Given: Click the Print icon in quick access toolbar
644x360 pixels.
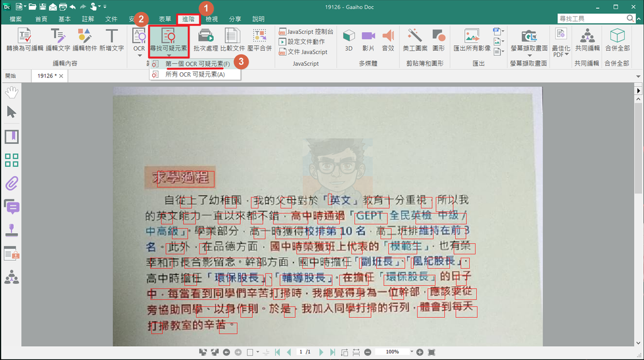Looking at the screenshot, I should (x=62, y=6).
